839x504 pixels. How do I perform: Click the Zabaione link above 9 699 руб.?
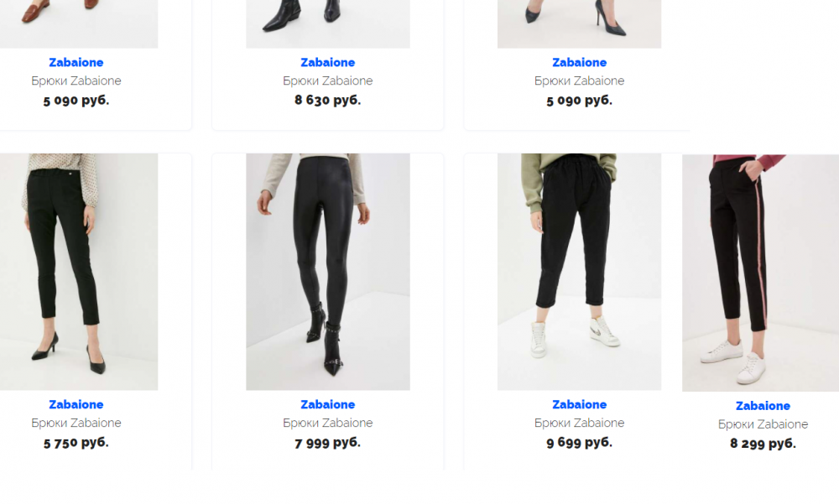pyautogui.click(x=580, y=404)
